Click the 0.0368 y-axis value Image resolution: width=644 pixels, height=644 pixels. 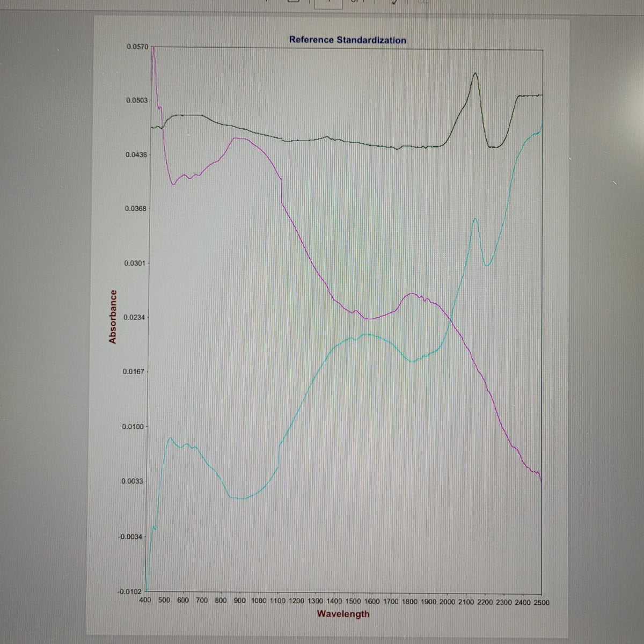point(135,208)
